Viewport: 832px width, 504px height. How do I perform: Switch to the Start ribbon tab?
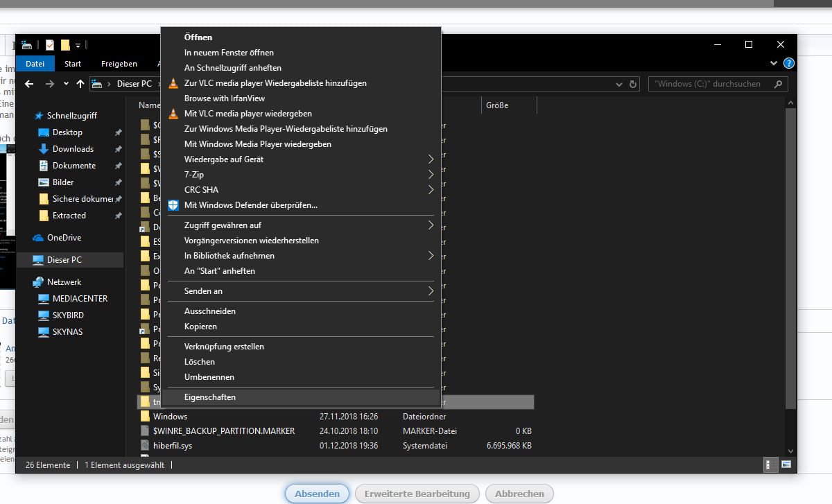coord(73,64)
